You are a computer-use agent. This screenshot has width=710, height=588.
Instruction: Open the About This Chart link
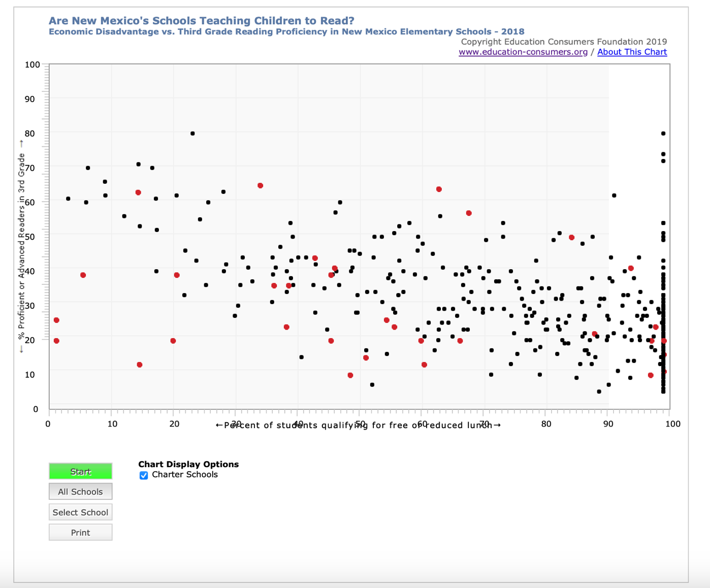(x=632, y=52)
